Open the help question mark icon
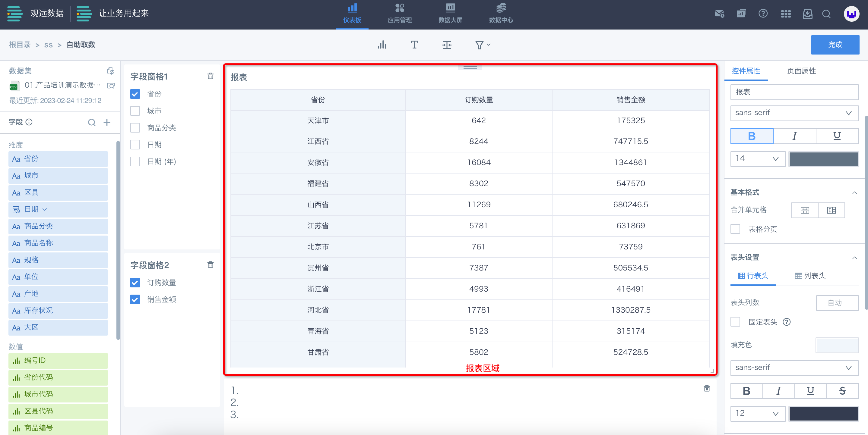Viewport: 868px width, 435px height. (x=763, y=14)
